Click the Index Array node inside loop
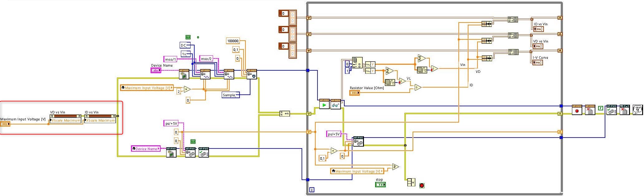Image resolution: width=644 pixels, height=196 pixels. point(357,63)
